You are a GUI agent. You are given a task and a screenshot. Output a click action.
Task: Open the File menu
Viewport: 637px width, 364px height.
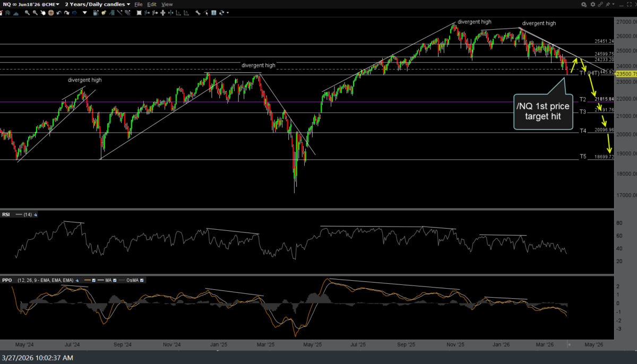click(x=139, y=4)
